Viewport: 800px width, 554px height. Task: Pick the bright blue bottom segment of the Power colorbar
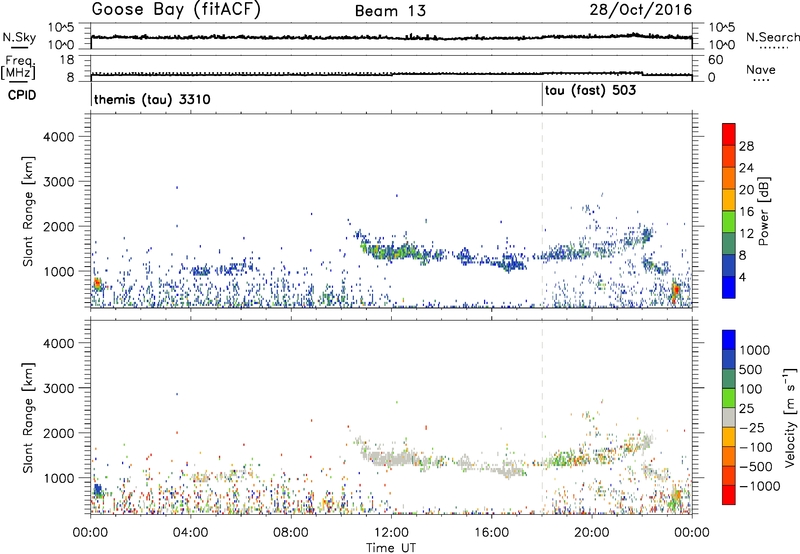tap(729, 287)
